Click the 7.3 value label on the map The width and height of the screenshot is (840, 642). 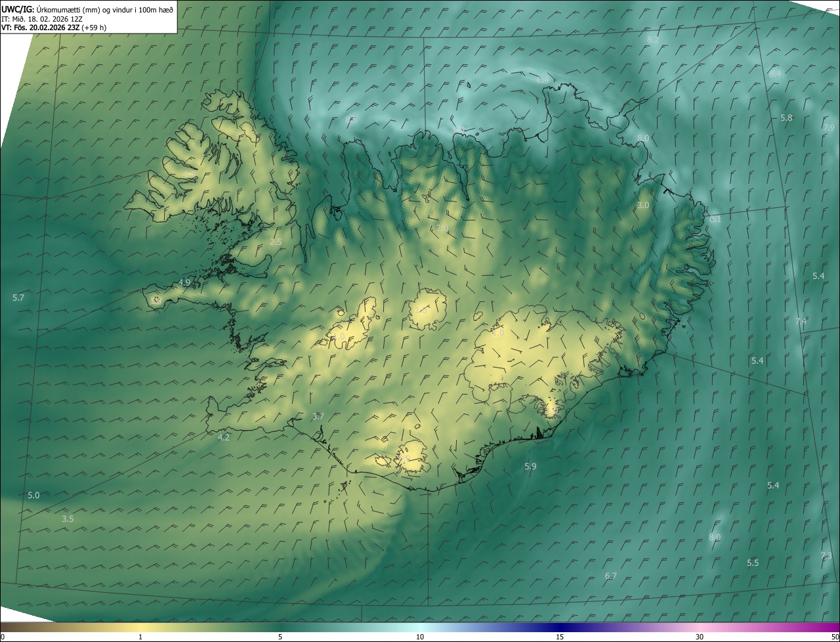pos(826,556)
